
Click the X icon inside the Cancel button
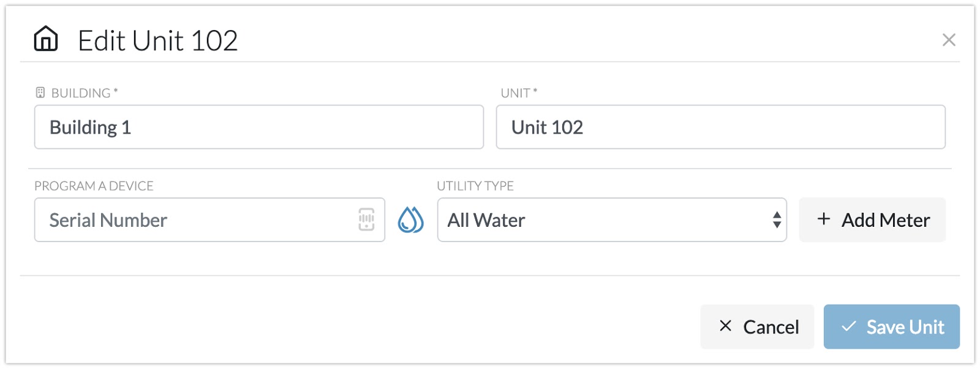click(725, 325)
